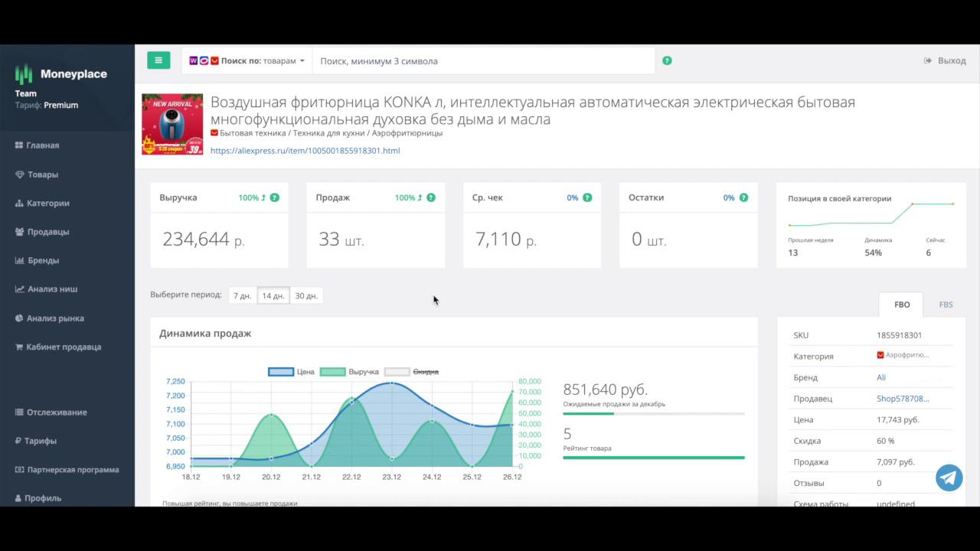Click the help icon on Выручка card
This screenshot has height=551, width=980.
point(275,197)
